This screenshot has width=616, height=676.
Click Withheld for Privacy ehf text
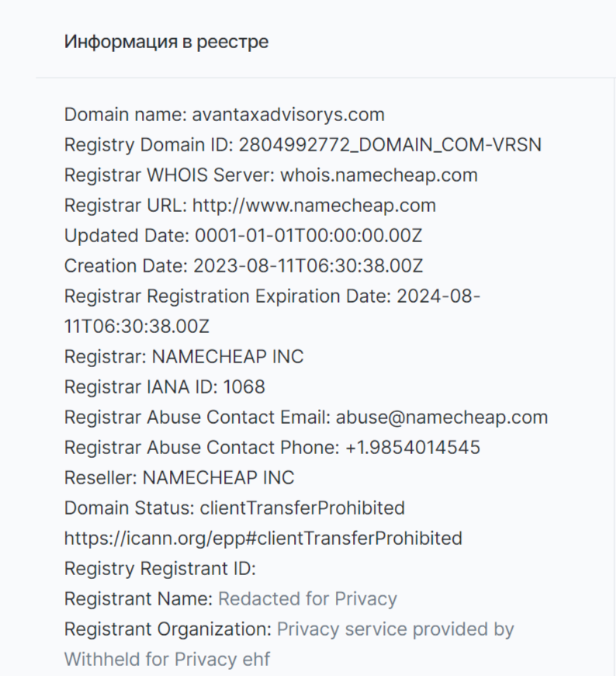click(168, 660)
